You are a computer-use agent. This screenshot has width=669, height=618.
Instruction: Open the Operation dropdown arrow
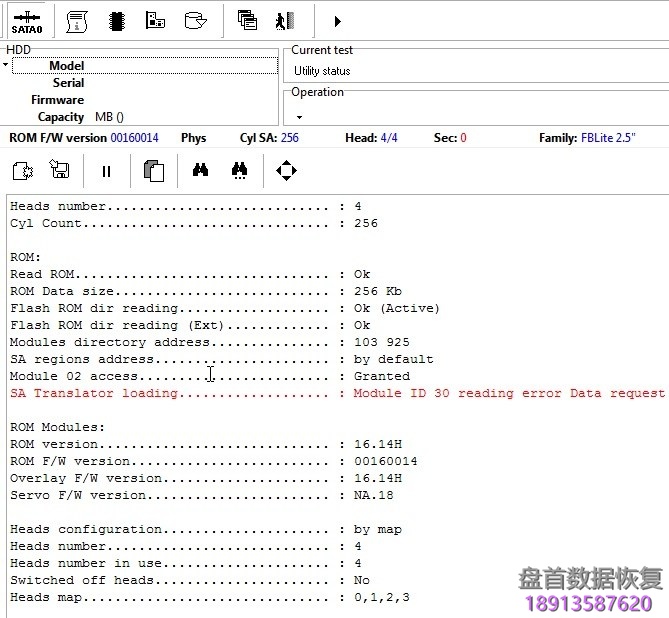300,117
